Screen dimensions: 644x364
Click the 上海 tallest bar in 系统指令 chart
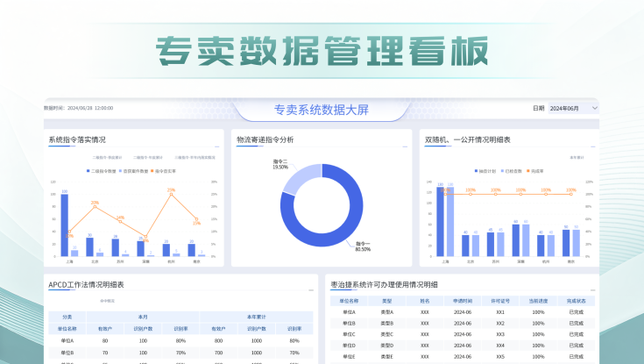click(x=64, y=225)
